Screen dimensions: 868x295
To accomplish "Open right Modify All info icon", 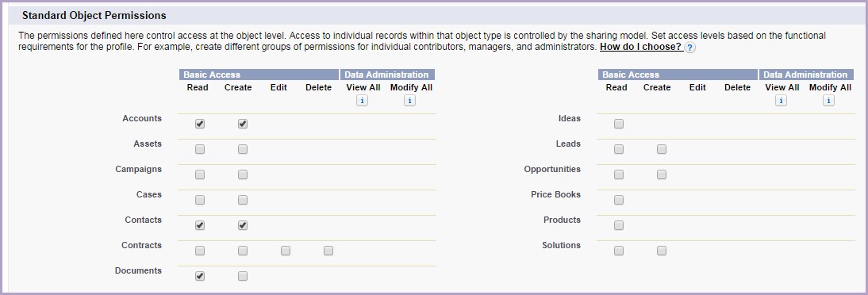I will point(828,101).
